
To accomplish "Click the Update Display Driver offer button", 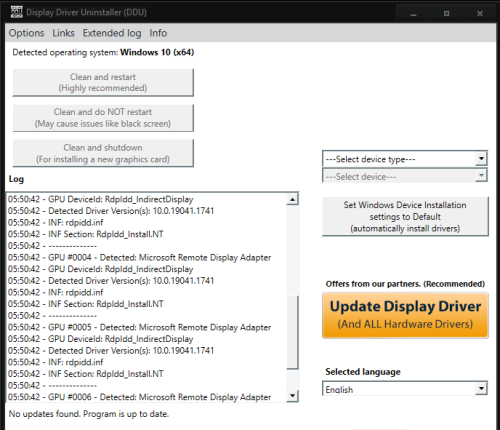I will pyautogui.click(x=405, y=315).
